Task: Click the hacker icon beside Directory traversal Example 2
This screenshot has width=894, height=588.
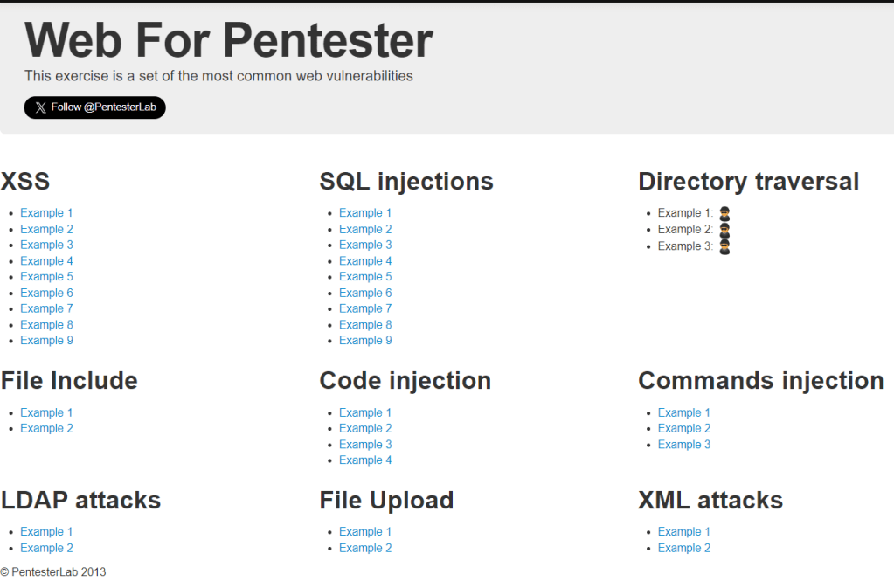Action: click(724, 230)
